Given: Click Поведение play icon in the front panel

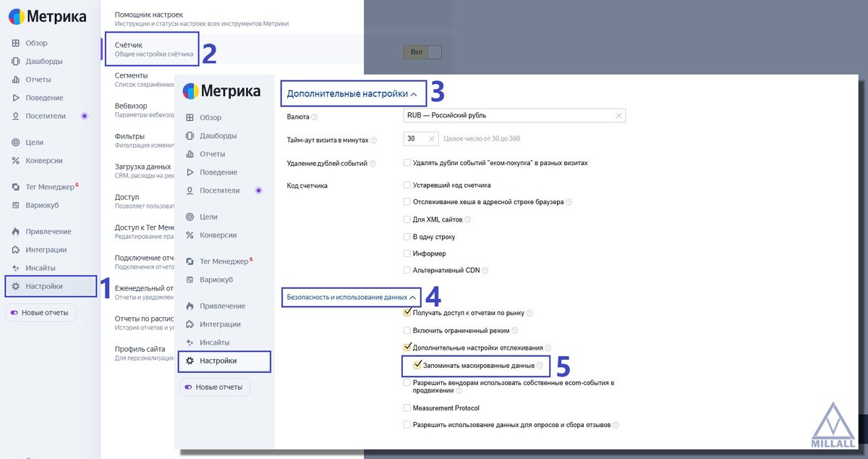Looking at the screenshot, I should (x=190, y=172).
